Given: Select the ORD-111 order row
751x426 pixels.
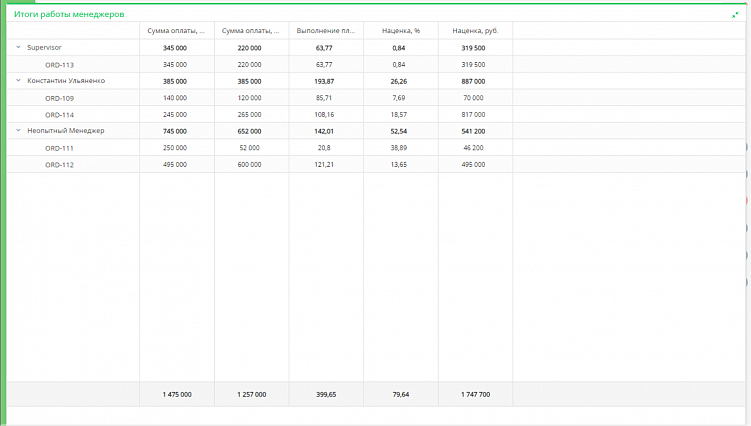Looking at the screenshot, I should [x=60, y=148].
